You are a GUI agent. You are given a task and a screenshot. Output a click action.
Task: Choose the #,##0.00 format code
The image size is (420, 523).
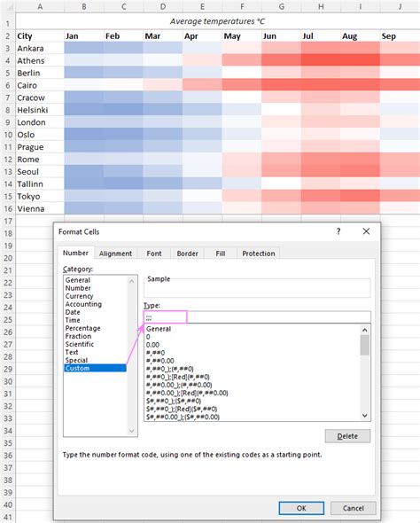coord(252,361)
